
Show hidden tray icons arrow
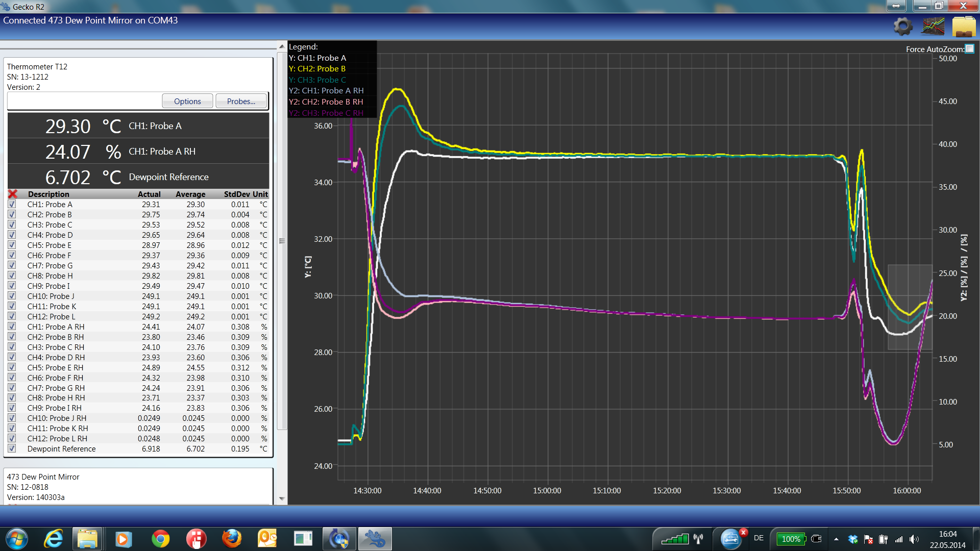(836, 539)
